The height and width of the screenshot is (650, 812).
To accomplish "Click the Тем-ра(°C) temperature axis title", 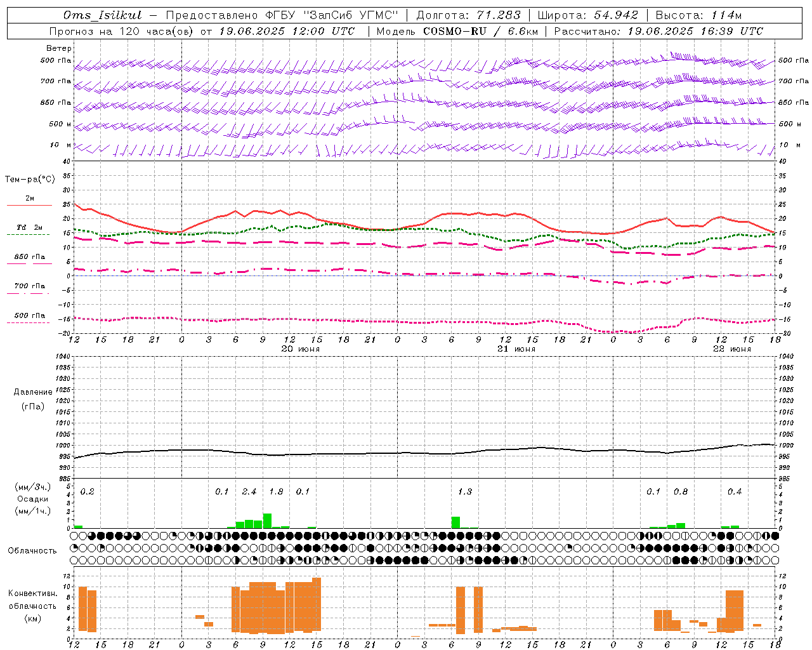I will [30, 179].
